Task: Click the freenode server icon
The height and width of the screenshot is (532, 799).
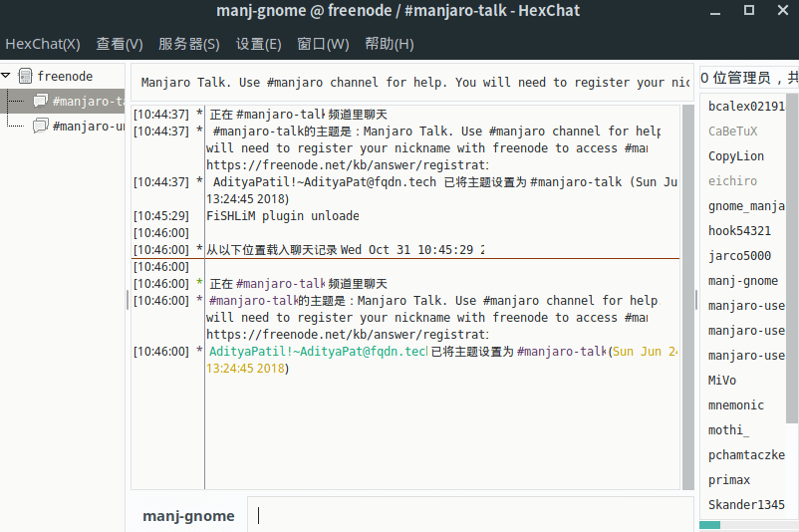Action: coord(25,76)
